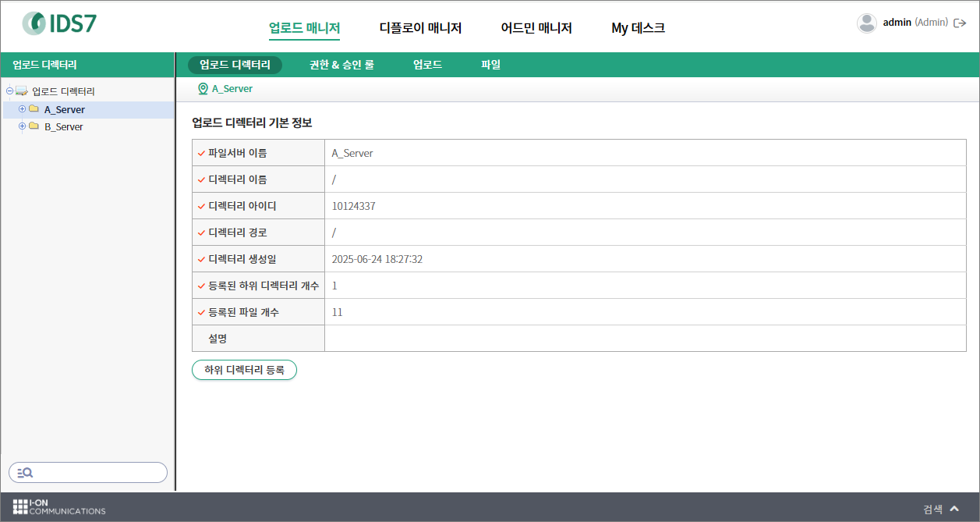The height and width of the screenshot is (522, 980).
Task: Open the 디플로이 매니저 menu
Action: coord(420,28)
